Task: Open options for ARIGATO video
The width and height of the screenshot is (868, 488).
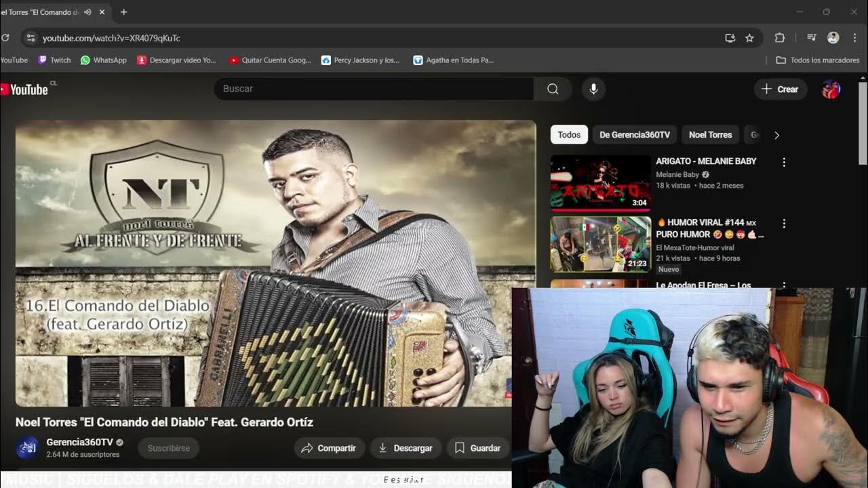Action: tap(784, 162)
